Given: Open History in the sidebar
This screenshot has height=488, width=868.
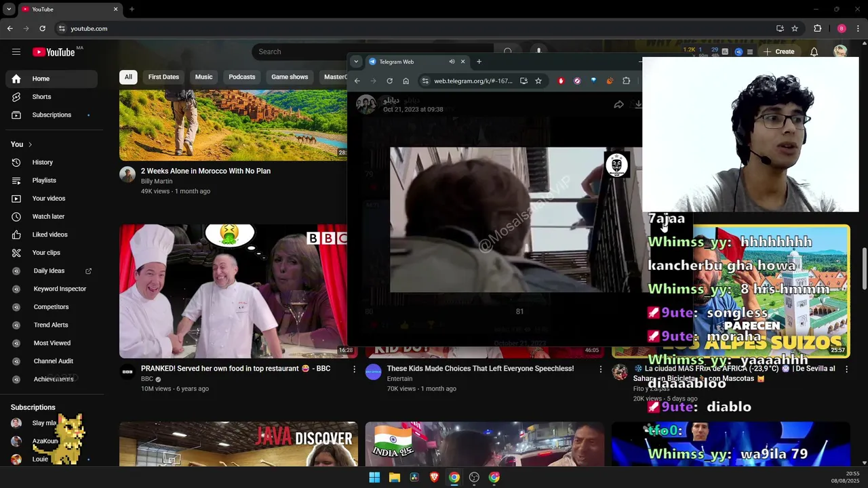Looking at the screenshot, I should click(52, 163).
